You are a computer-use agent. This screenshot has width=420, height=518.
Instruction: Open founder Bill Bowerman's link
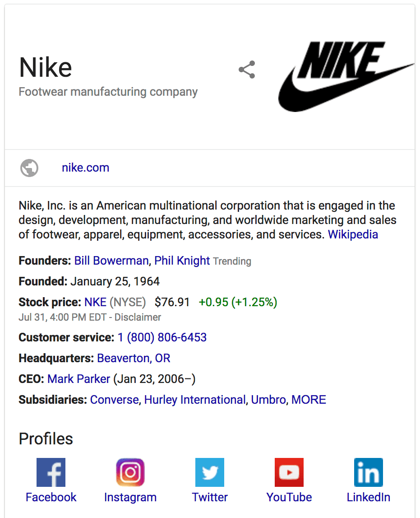click(111, 261)
